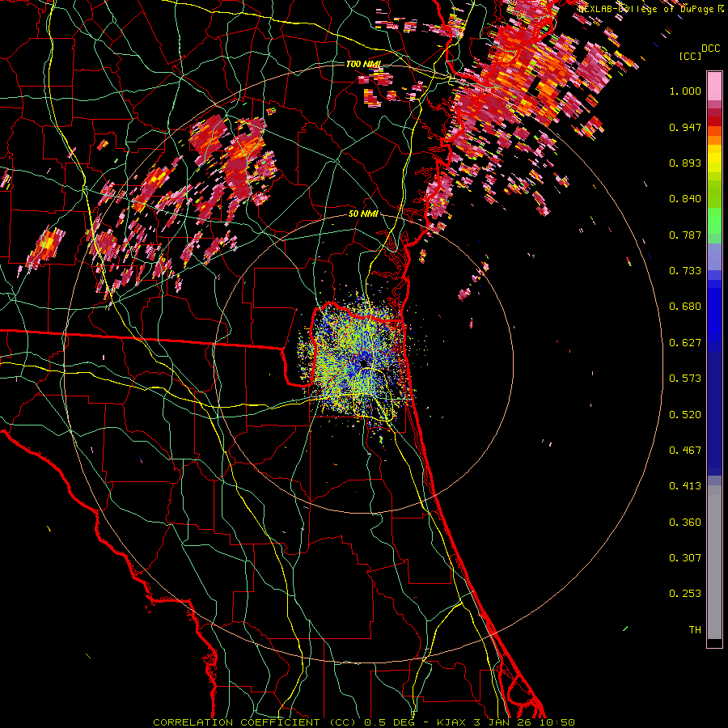Click the 50 NMI range ring label
The width and height of the screenshot is (728, 728).
click(363, 214)
